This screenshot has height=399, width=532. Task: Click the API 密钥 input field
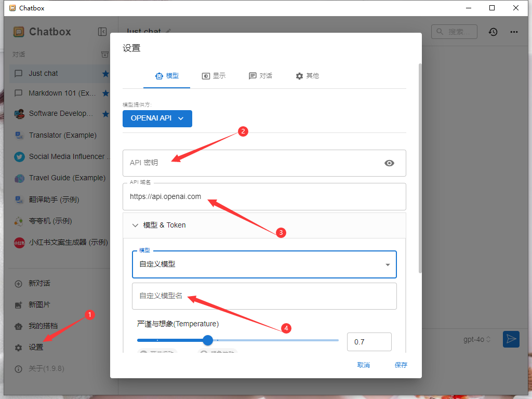pyautogui.click(x=264, y=163)
